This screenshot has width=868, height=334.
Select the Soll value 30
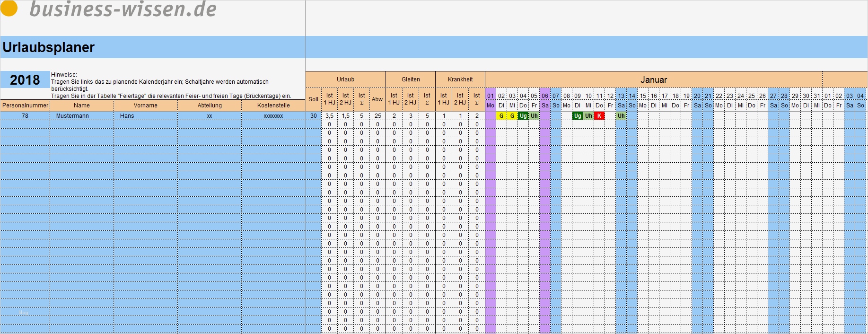313,116
